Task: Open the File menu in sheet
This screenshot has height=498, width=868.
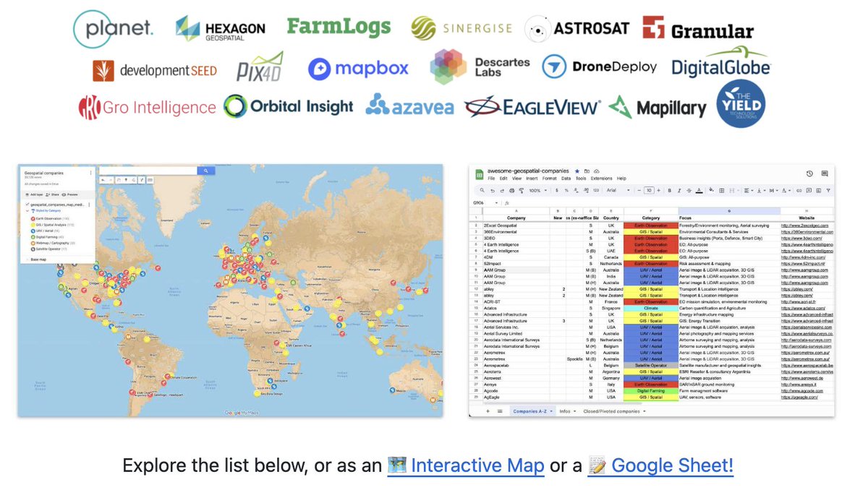Action: (491, 179)
